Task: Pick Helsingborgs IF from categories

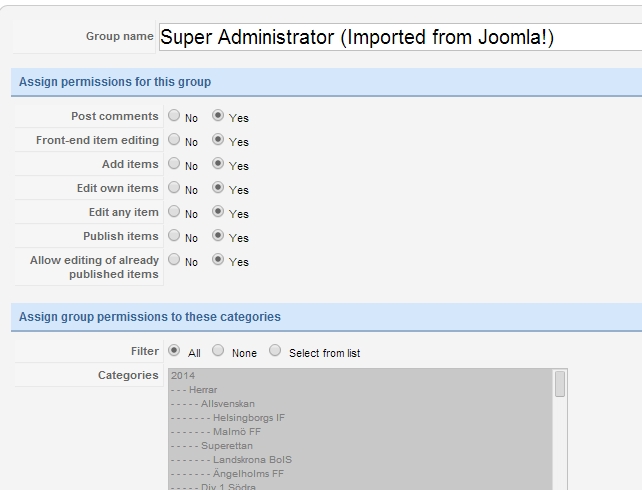Action: point(361,418)
